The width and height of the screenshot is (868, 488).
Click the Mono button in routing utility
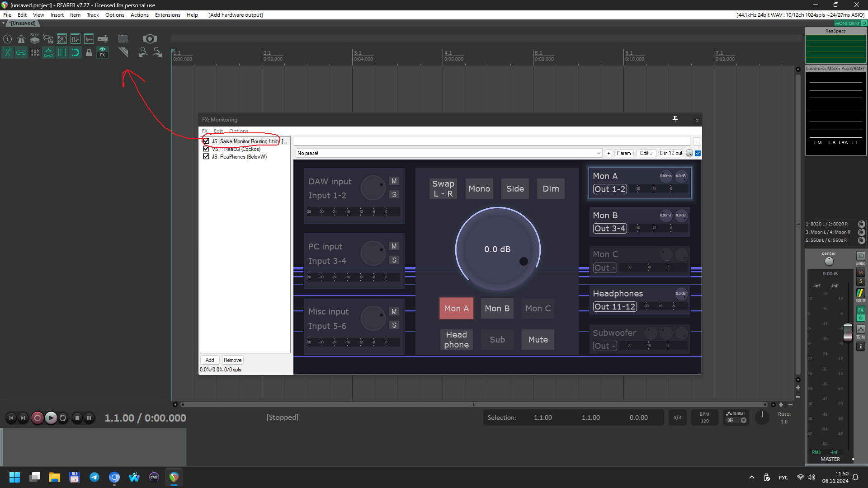pyautogui.click(x=479, y=189)
